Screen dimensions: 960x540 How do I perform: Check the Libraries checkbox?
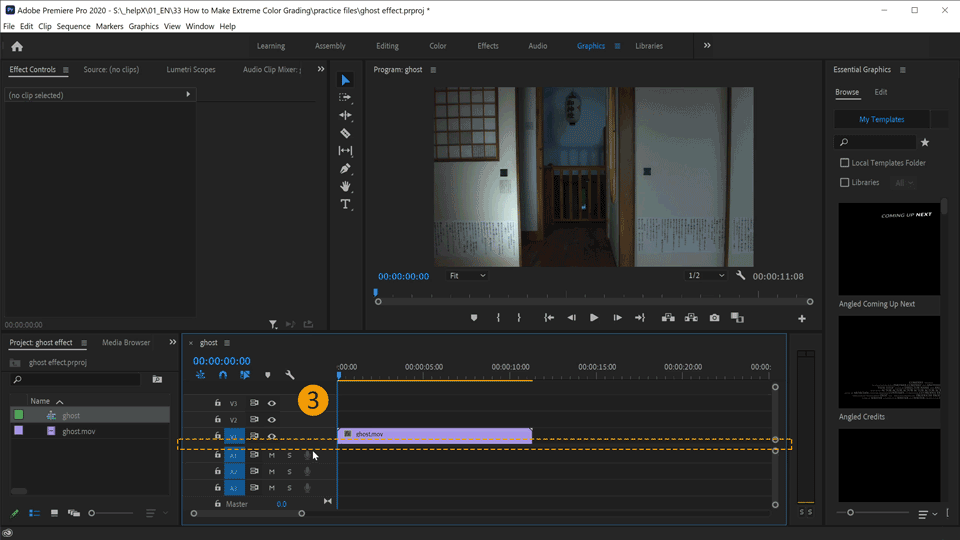click(x=845, y=183)
